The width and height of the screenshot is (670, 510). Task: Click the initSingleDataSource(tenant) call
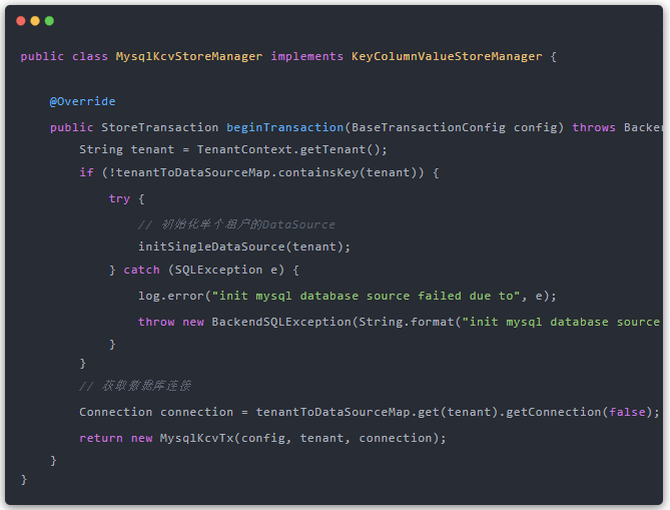(x=245, y=246)
